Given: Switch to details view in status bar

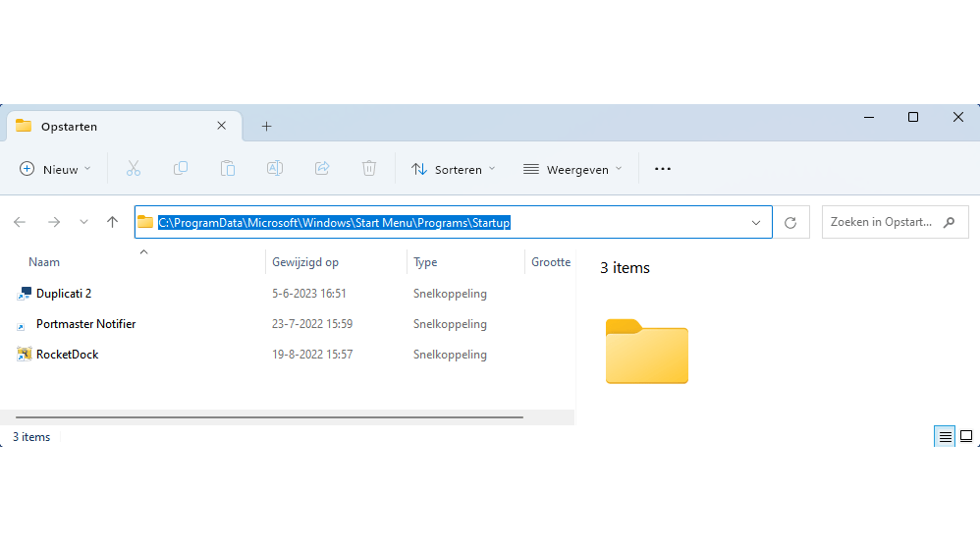Looking at the screenshot, I should pyautogui.click(x=945, y=436).
